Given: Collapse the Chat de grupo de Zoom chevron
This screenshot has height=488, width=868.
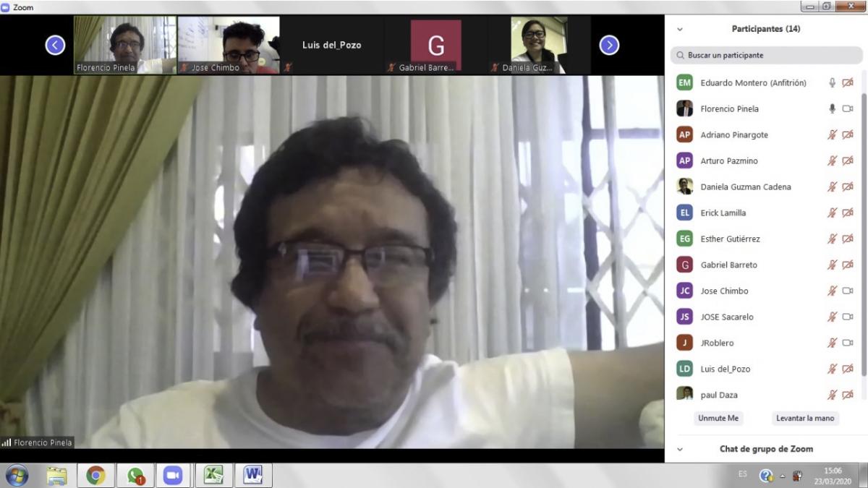Looking at the screenshot, I should click(680, 449).
